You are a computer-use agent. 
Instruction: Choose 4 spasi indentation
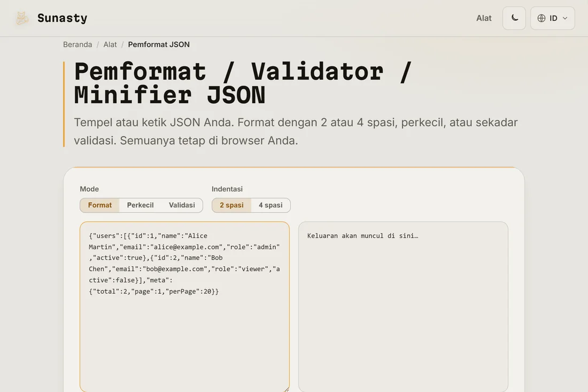click(x=270, y=205)
